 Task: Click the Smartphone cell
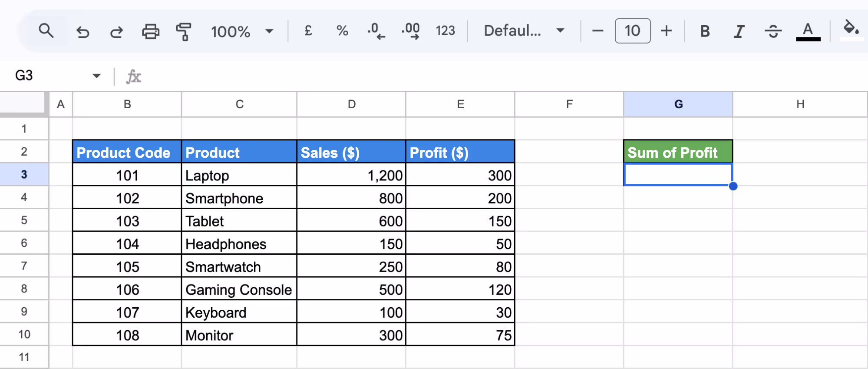239,198
